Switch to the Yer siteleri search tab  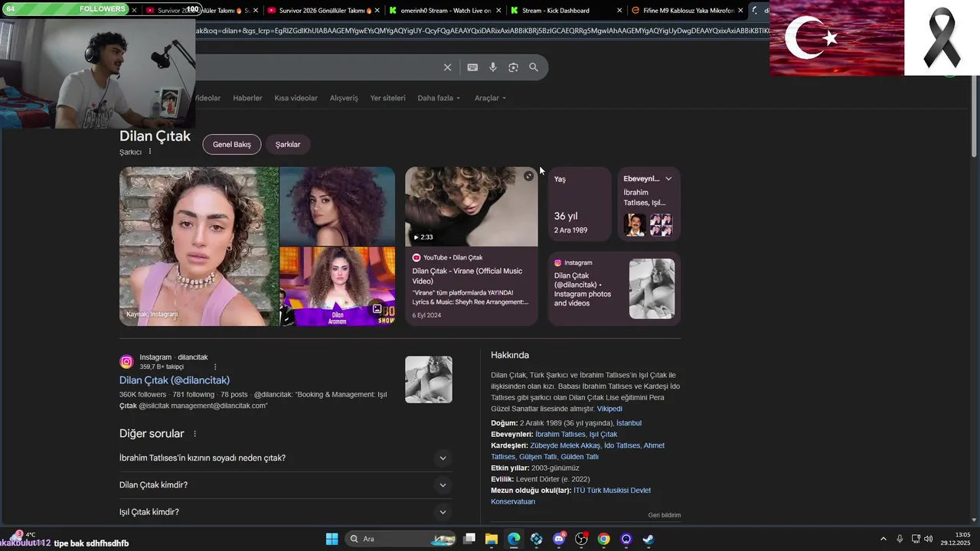pos(388,98)
